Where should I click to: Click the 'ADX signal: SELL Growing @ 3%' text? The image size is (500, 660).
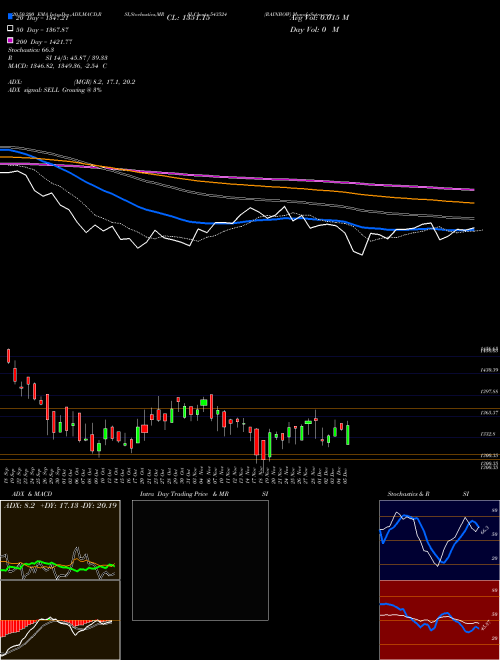(55, 90)
